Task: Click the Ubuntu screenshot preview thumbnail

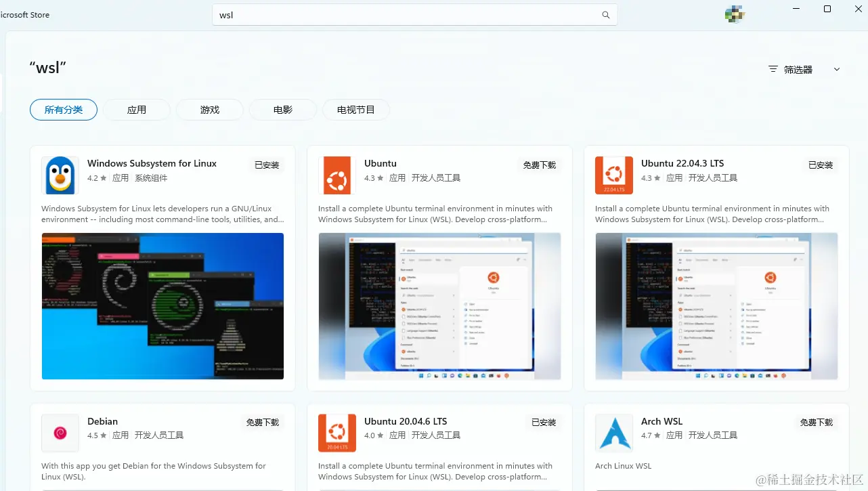Action: coord(439,306)
